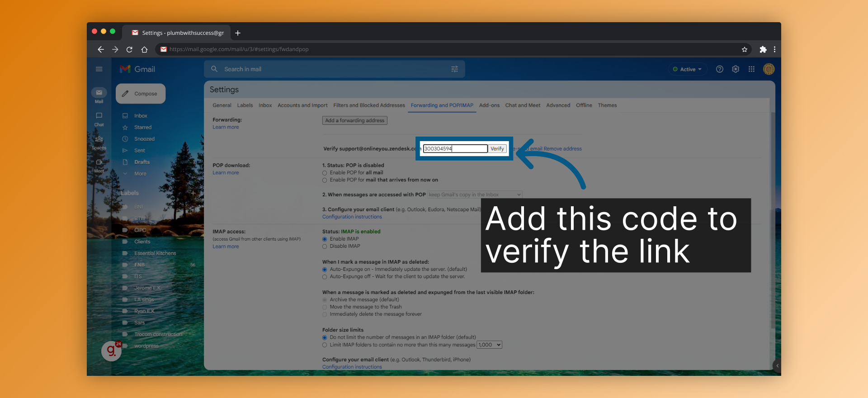Switch to the Labels settings tab
This screenshot has height=398, width=868.
[245, 105]
